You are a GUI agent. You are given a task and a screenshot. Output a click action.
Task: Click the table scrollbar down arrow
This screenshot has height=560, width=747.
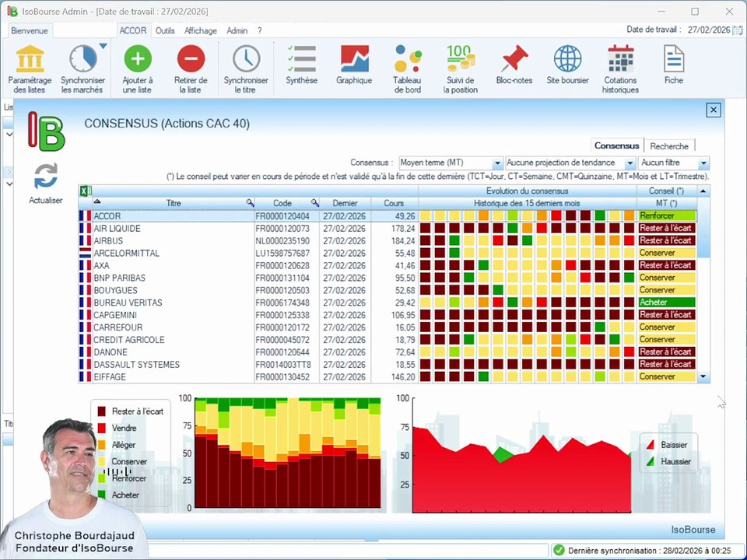pyautogui.click(x=703, y=376)
